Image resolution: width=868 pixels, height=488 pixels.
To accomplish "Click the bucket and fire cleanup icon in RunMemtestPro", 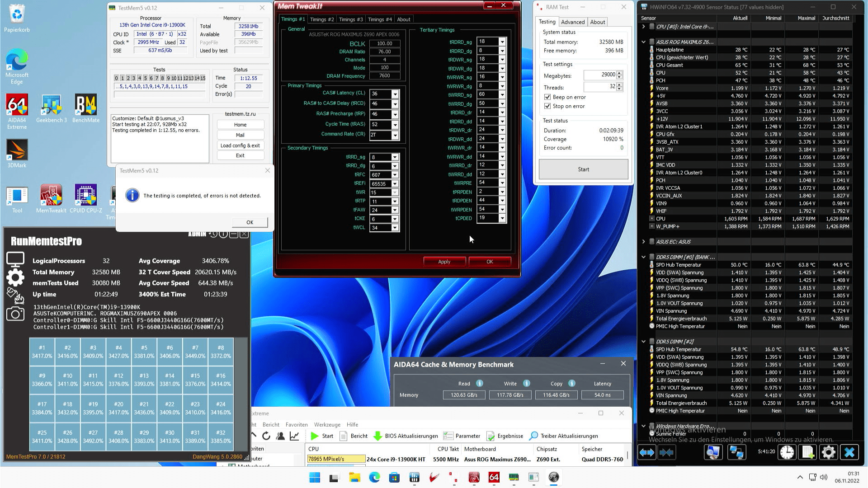I will 15,295.
